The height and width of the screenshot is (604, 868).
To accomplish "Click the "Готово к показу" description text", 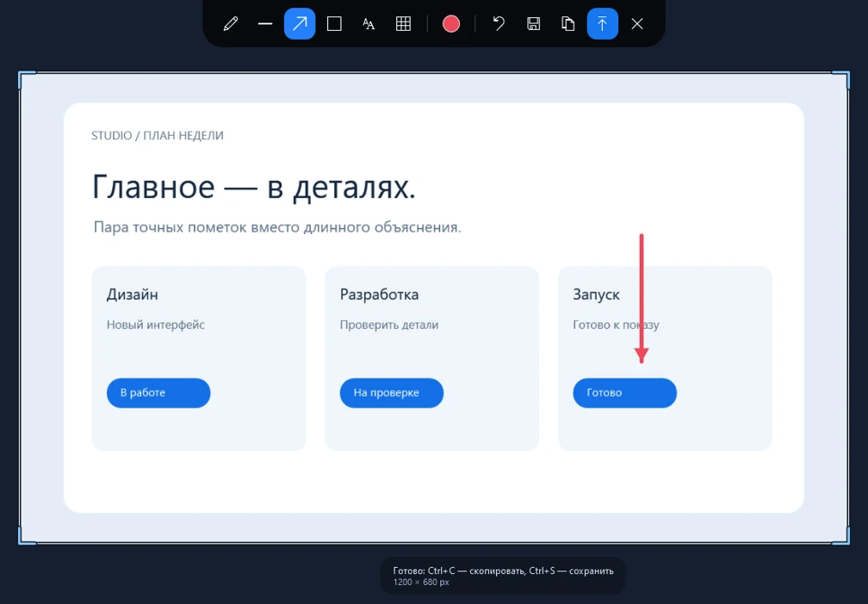I will (x=617, y=324).
